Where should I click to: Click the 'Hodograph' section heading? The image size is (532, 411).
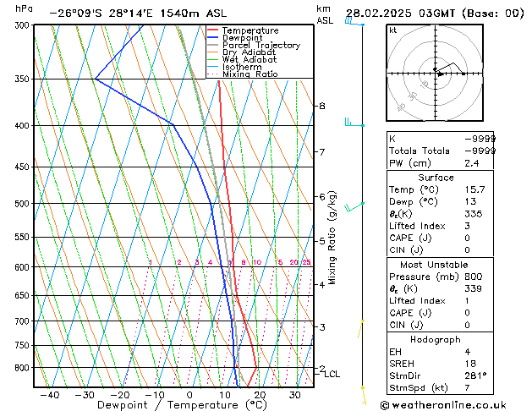(x=436, y=340)
